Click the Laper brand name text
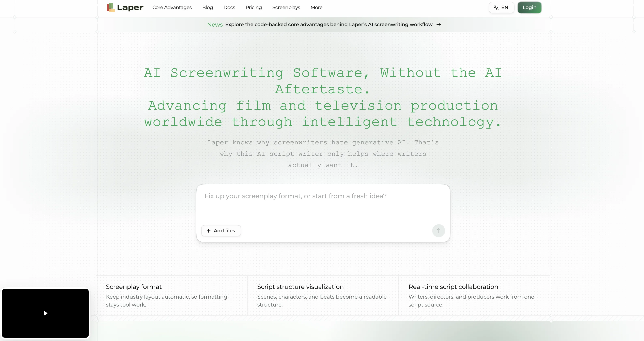Viewport: 644px width, 341px height. (130, 8)
